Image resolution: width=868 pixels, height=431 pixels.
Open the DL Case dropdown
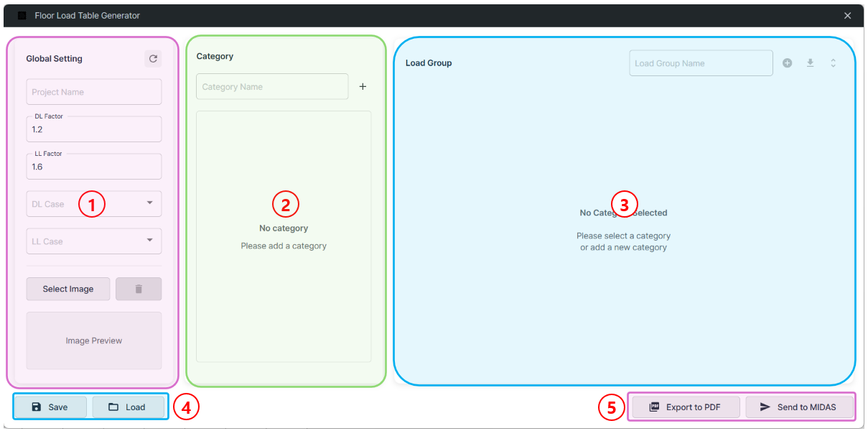(x=93, y=204)
